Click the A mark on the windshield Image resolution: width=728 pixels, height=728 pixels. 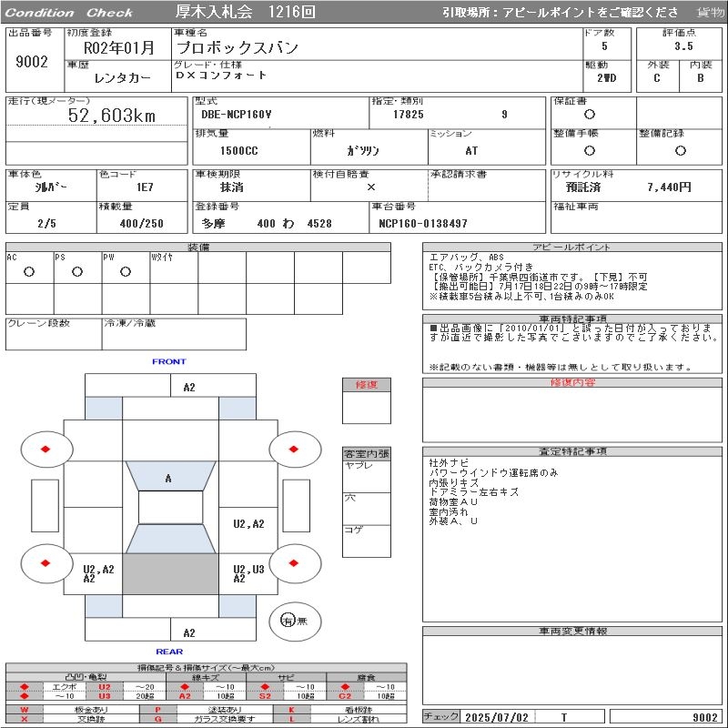[x=168, y=479]
